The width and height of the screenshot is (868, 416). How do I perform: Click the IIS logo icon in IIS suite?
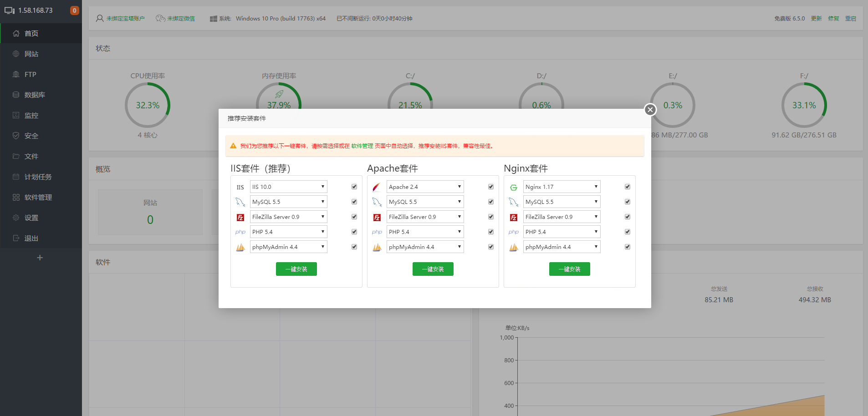tap(240, 187)
